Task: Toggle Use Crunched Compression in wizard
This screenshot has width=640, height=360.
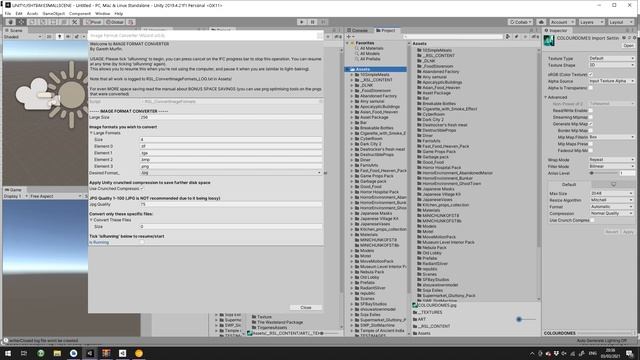Action: [142, 189]
